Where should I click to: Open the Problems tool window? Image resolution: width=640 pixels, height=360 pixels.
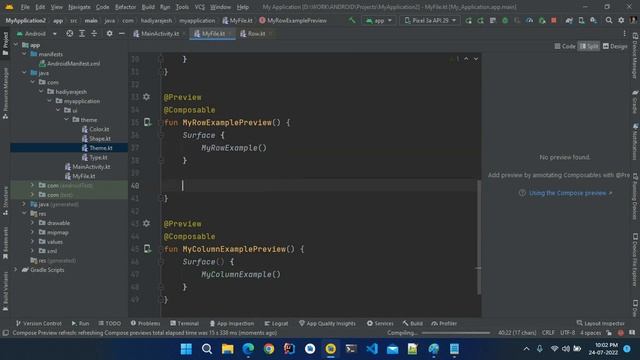[x=145, y=323]
